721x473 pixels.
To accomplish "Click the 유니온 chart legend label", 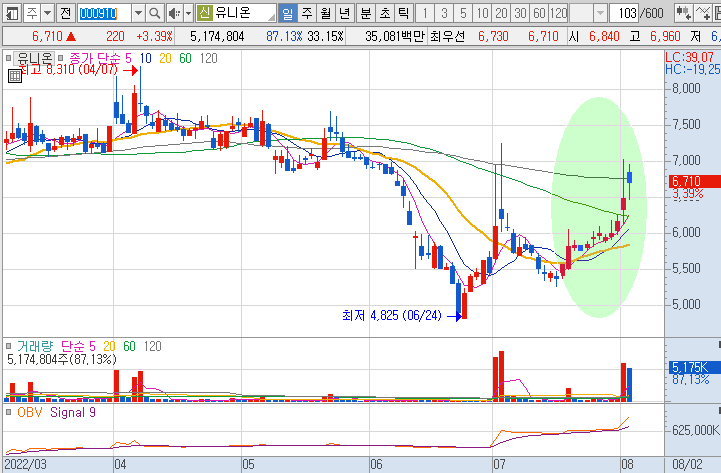I will (34, 58).
